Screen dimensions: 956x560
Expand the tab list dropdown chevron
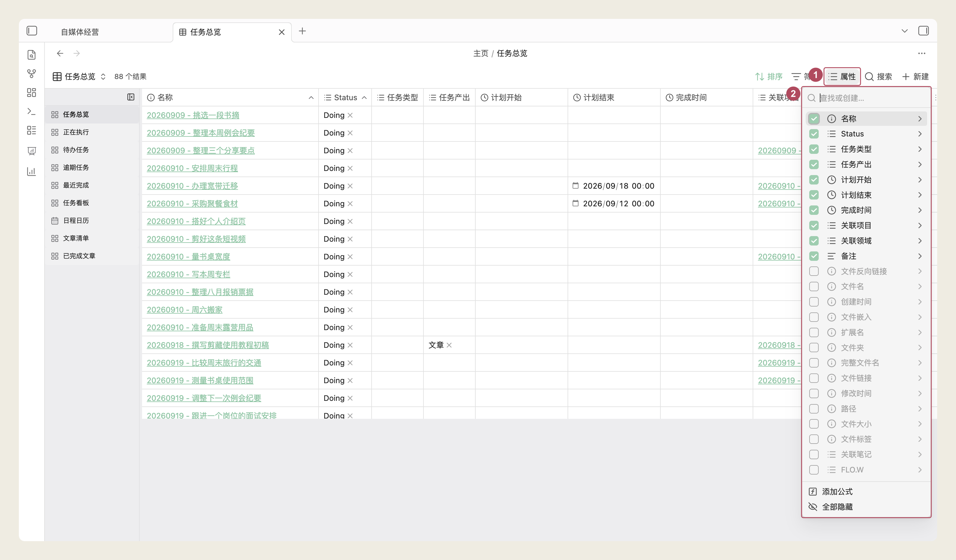click(905, 31)
